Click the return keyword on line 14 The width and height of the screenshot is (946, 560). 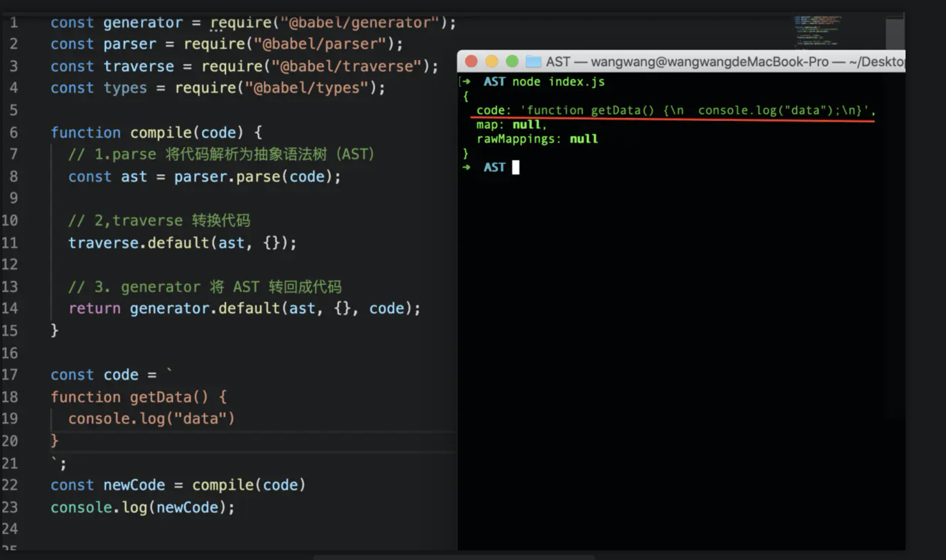(94, 309)
